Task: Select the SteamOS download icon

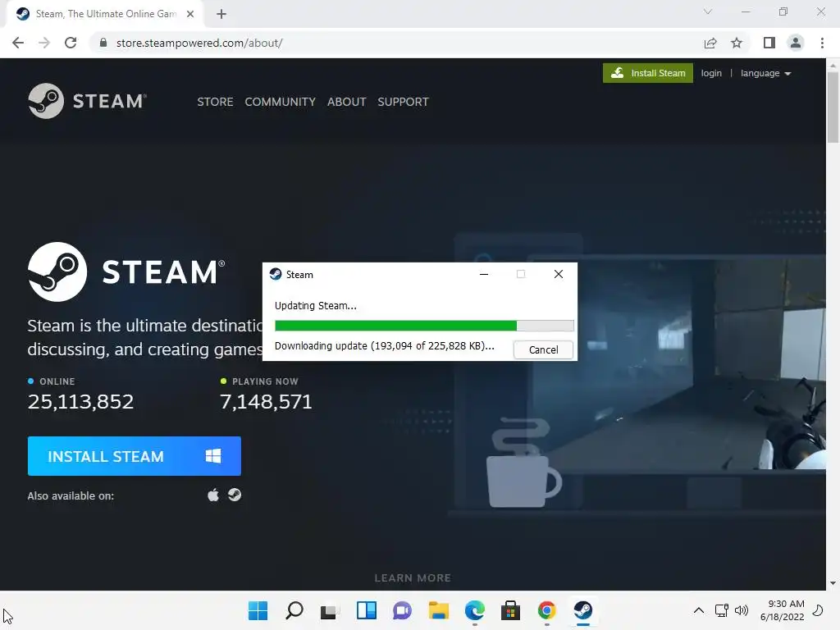Action: tap(235, 495)
